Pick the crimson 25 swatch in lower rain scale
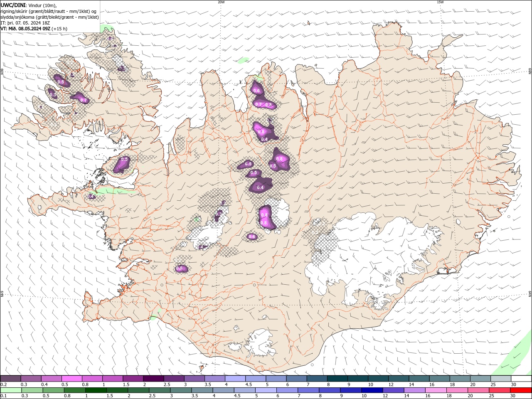The height and width of the screenshot is (399, 532). click(500, 390)
